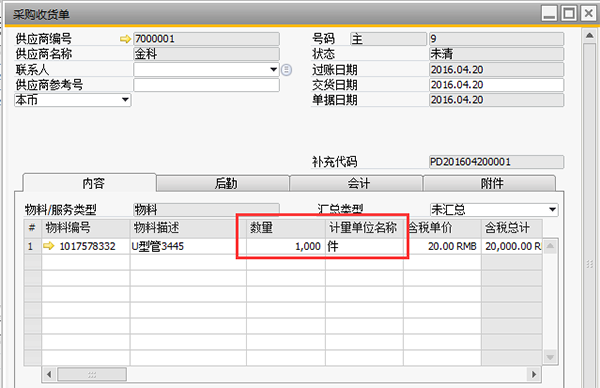The image size is (600, 388).
Task: Select the unit name cell 件
Action: tap(364, 246)
